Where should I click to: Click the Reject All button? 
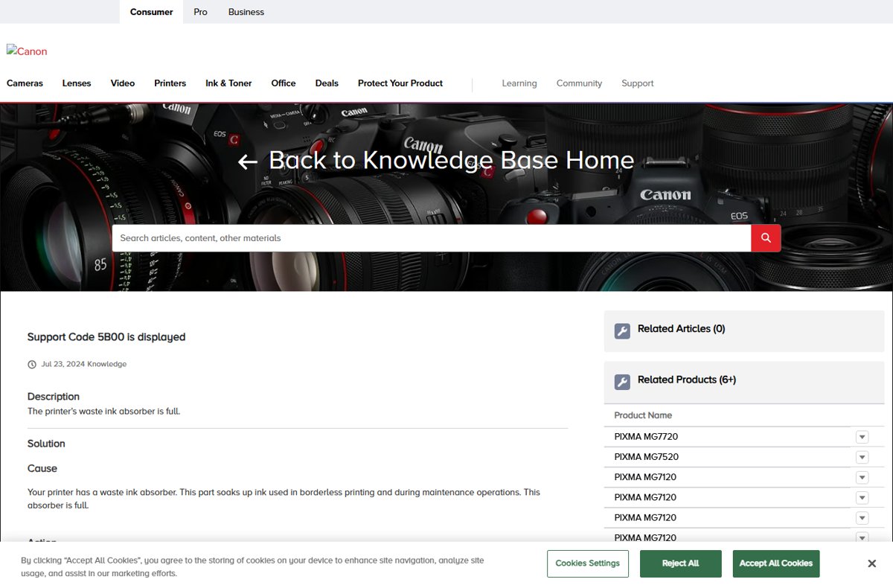(681, 563)
